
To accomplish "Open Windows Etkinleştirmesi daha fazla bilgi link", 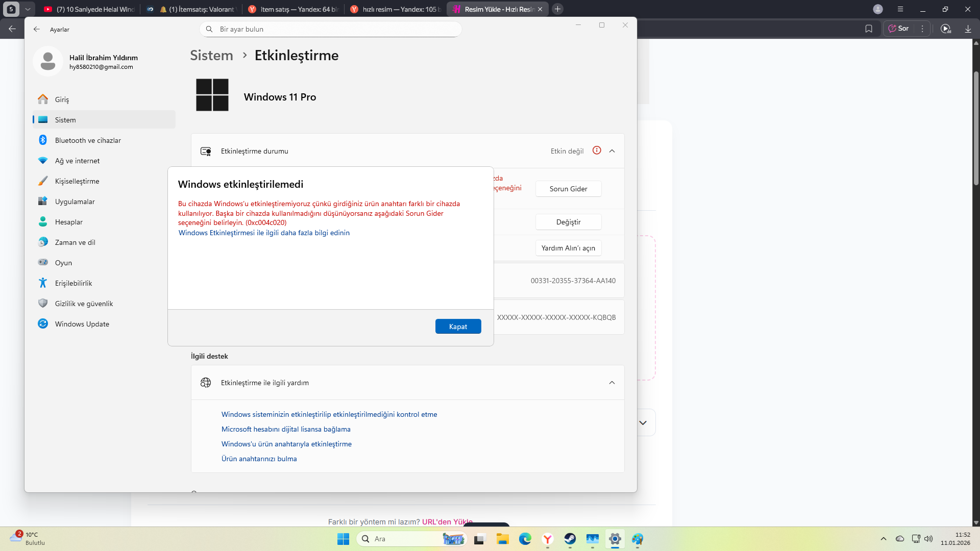I will point(264,233).
